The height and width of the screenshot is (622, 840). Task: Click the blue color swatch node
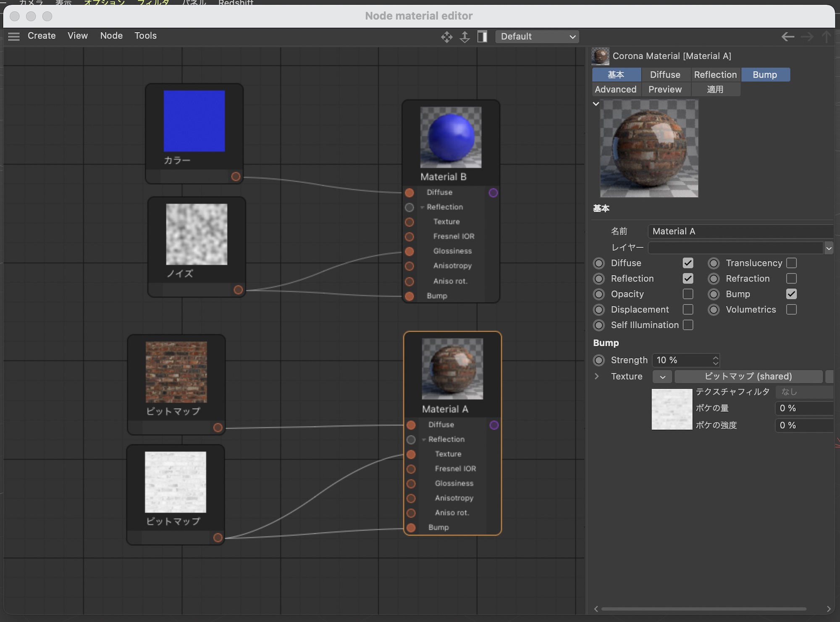pos(194,121)
